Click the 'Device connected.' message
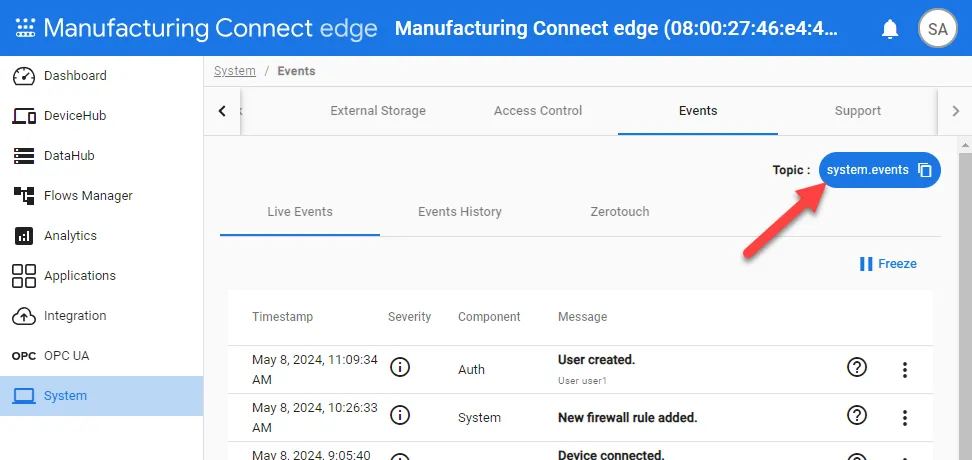The image size is (972, 460). (x=611, y=454)
